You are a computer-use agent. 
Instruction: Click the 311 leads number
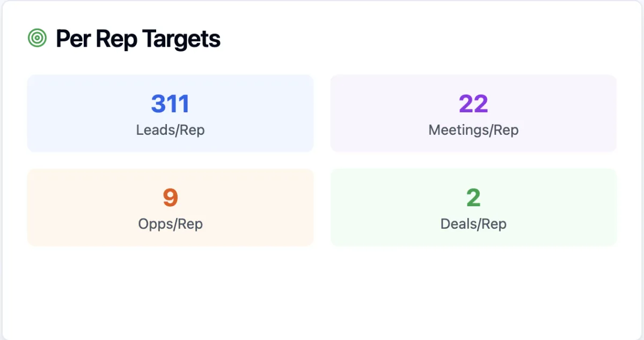click(170, 104)
